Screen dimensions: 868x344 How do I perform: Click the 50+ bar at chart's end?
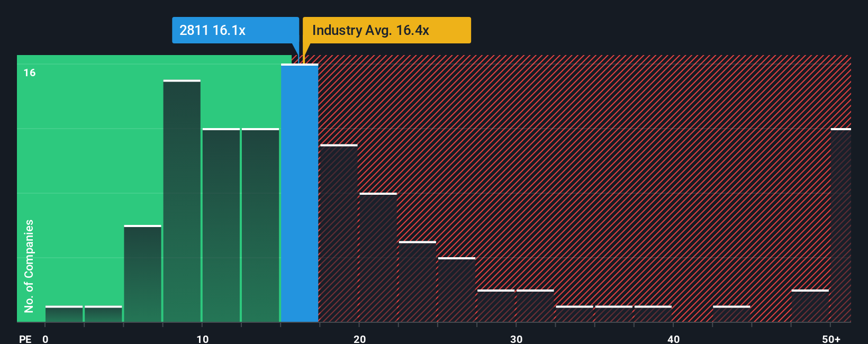[841, 225]
